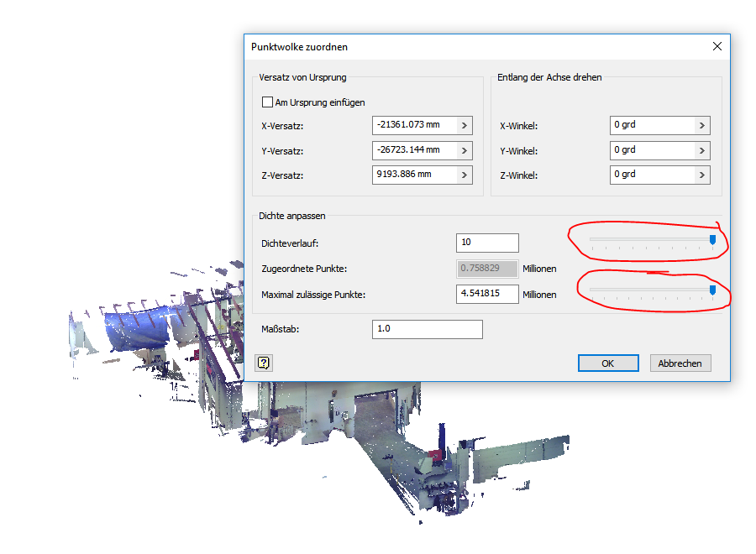This screenshot has width=756, height=554.
Task: Enable the Am Ursprung einfügen checkbox
Action: point(266,102)
